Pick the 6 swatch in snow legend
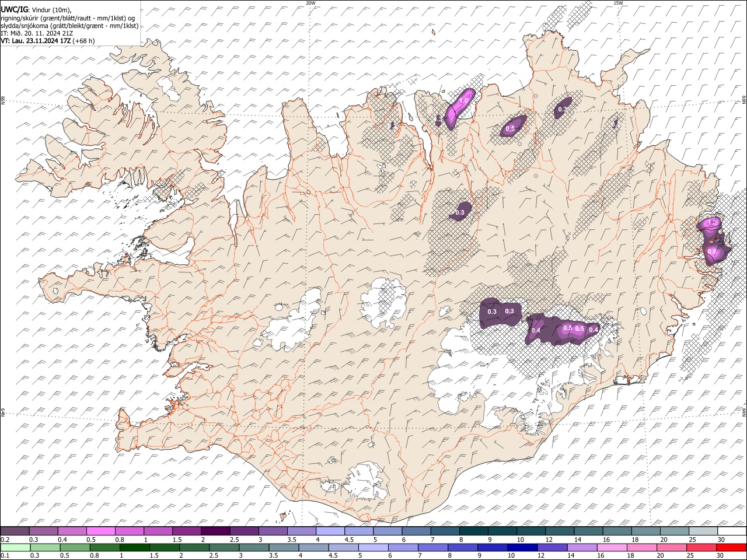 point(416,531)
